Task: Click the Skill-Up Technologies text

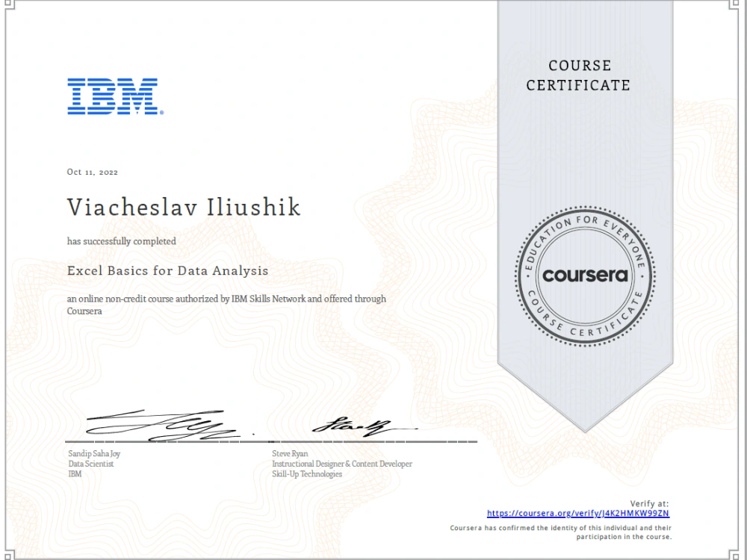Action: point(307,474)
